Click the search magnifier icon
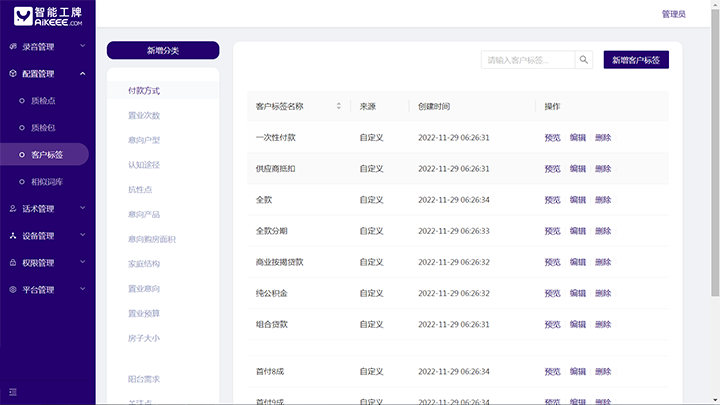Viewport: 720px width, 405px height. pos(584,60)
